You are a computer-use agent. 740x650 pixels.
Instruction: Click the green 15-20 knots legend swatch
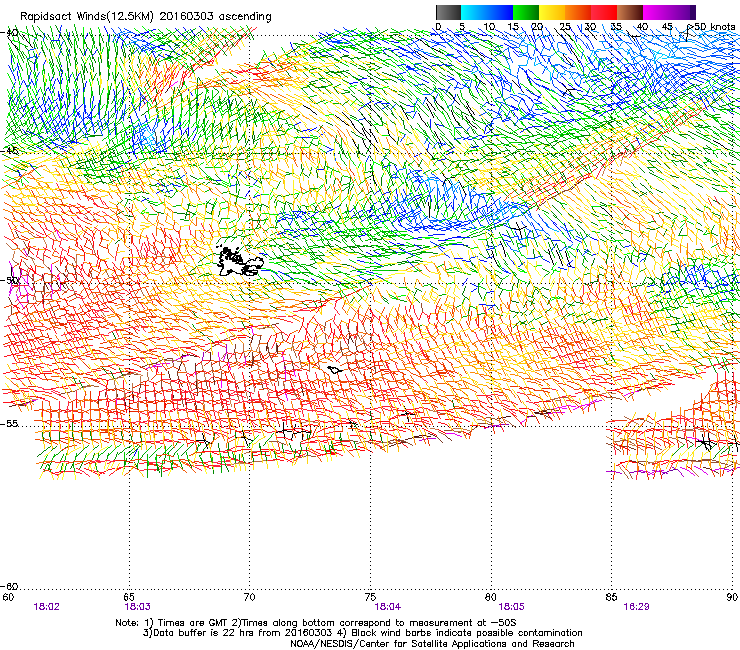(526, 12)
